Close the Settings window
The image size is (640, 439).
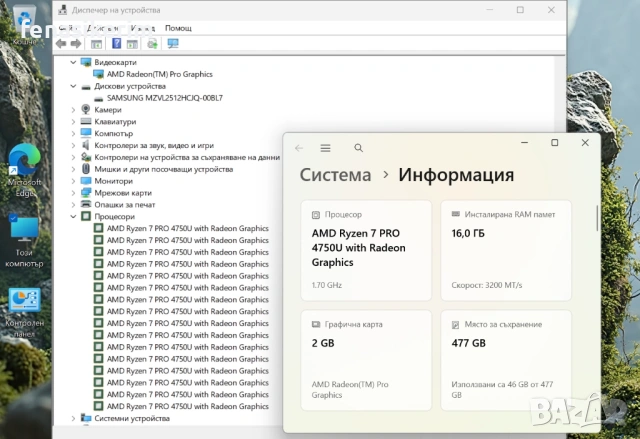coord(585,142)
